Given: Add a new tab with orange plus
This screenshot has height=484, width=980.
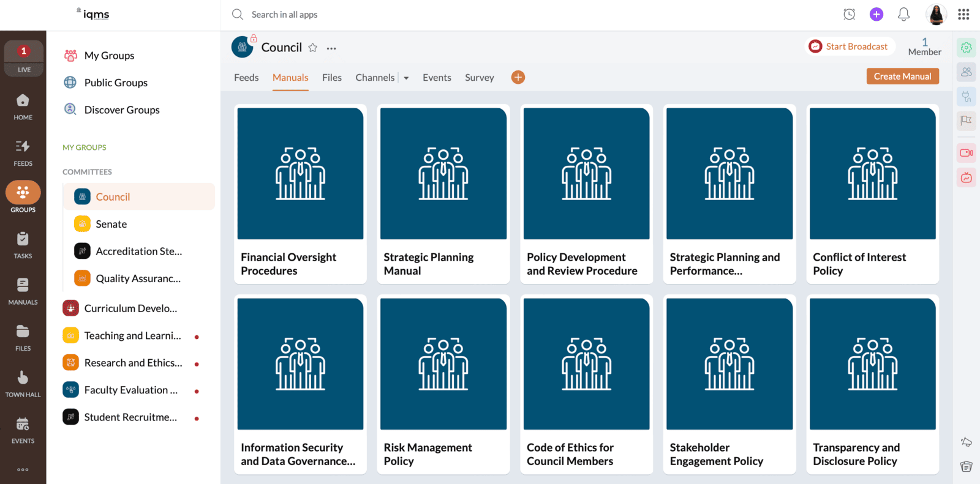Looking at the screenshot, I should (x=518, y=77).
